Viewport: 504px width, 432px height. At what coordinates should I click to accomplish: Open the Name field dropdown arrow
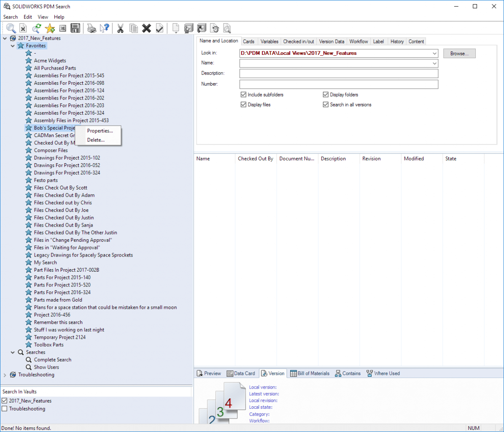click(434, 63)
